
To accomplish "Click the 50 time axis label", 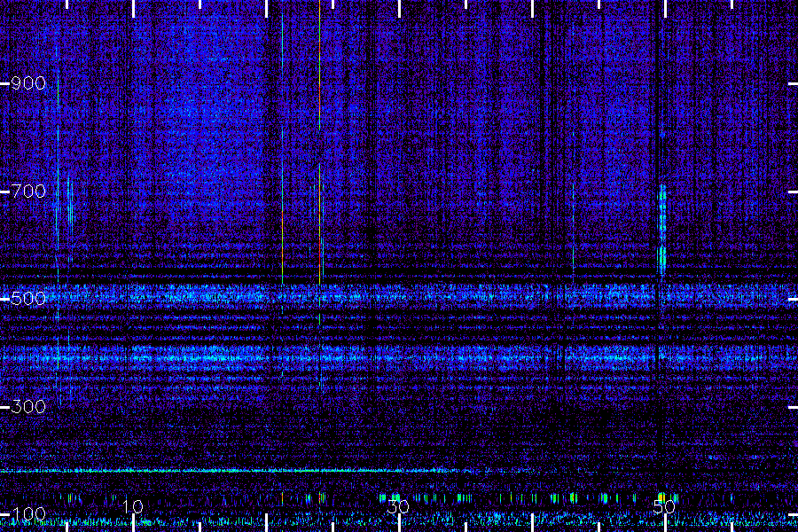I will [664, 506].
